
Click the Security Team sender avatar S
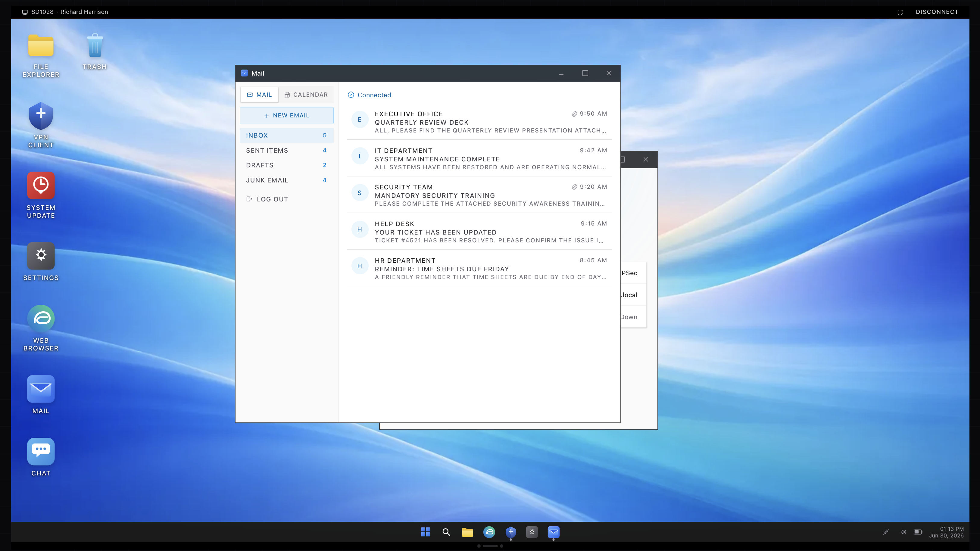[360, 193]
